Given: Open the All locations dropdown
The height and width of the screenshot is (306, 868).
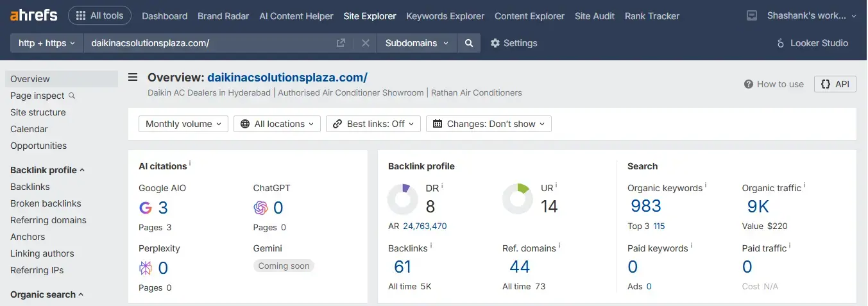Looking at the screenshot, I should 277,124.
